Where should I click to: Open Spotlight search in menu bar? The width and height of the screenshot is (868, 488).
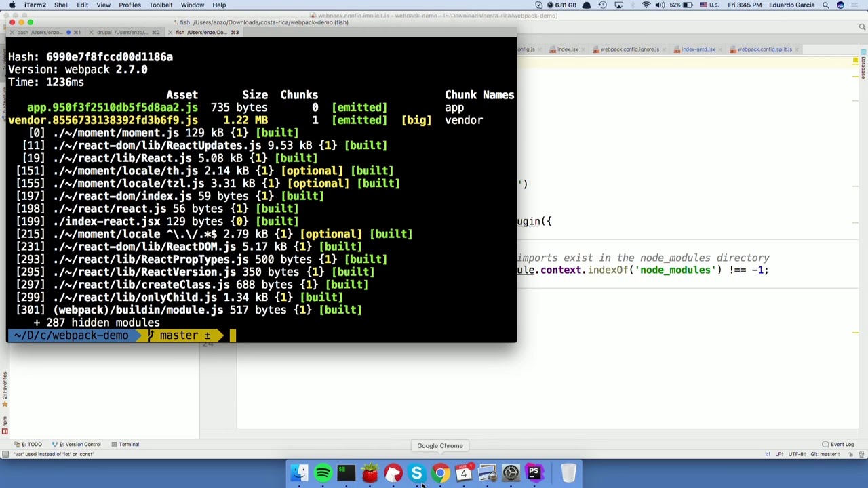[825, 5]
